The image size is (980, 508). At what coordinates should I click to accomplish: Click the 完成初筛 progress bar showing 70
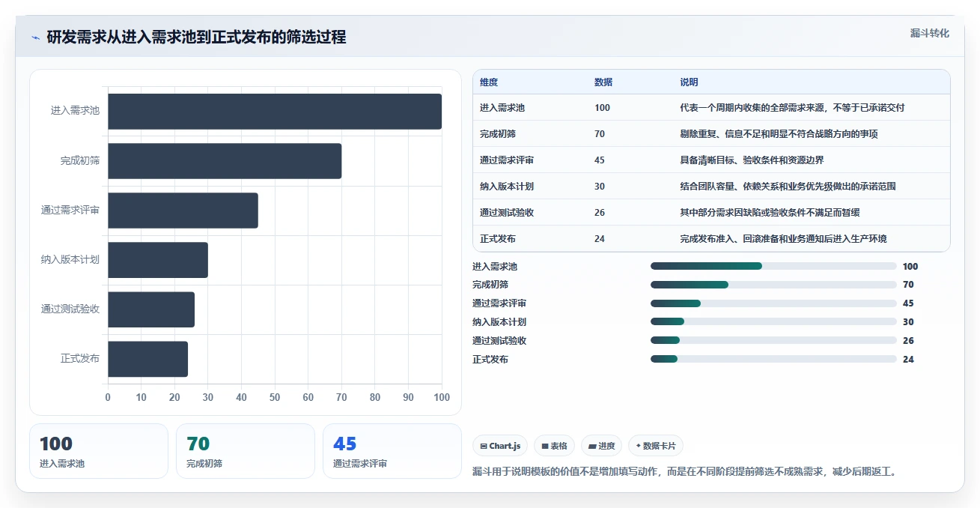pyautogui.click(x=773, y=285)
